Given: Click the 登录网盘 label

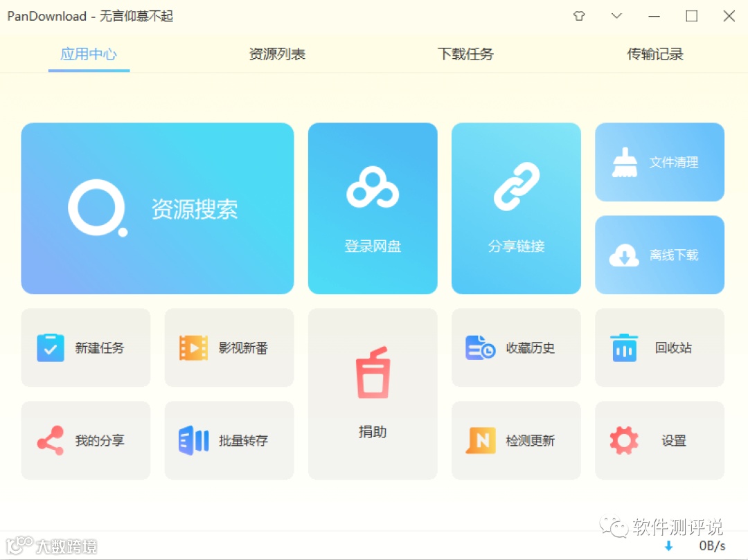Looking at the screenshot, I should [x=373, y=246].
